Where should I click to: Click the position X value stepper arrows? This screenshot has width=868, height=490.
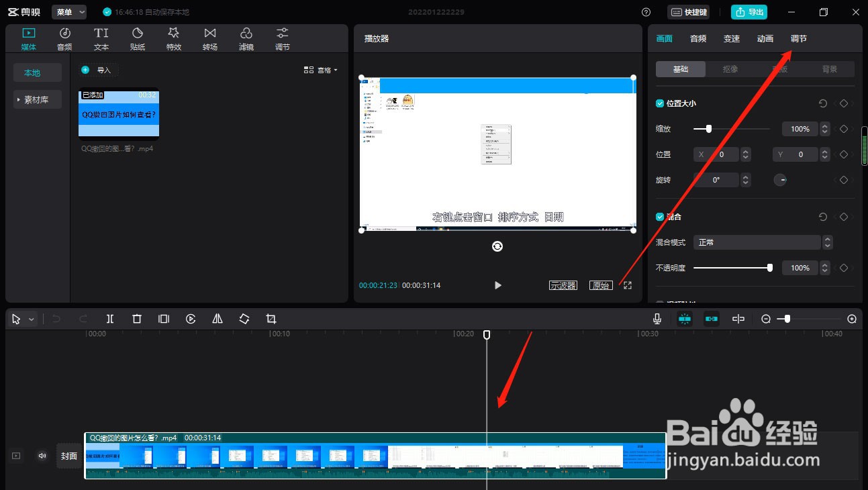(x=745, y=154)
